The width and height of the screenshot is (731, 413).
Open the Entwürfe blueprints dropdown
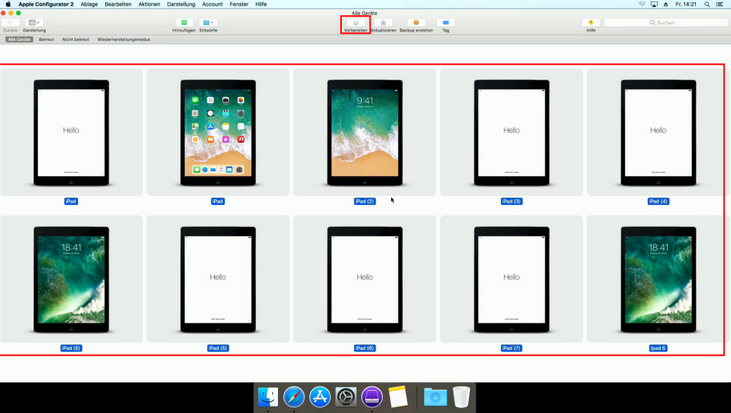[208, 22]
